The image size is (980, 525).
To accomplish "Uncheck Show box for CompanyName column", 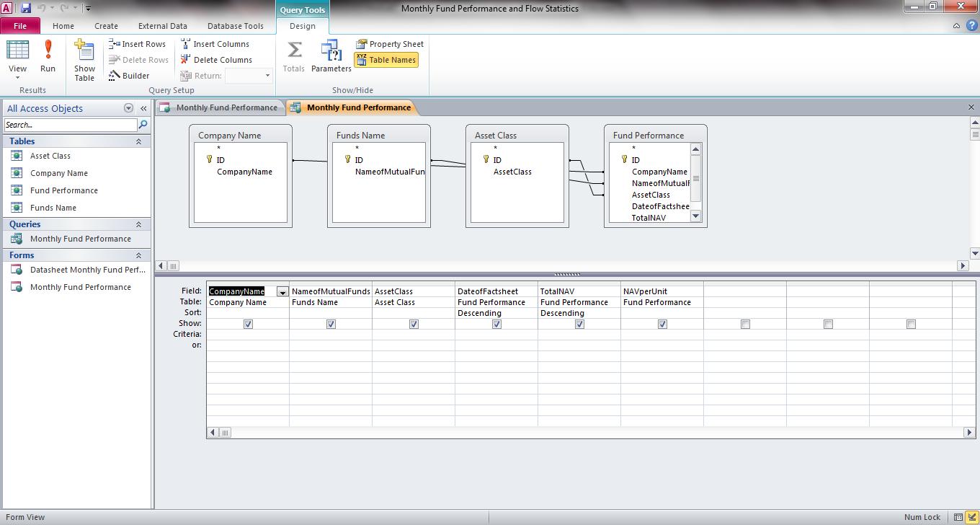I will [248, 324].
